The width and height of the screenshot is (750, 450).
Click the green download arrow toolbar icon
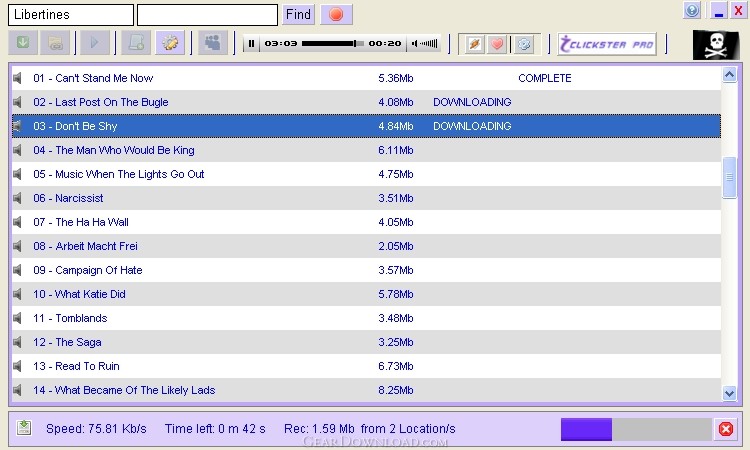[23, 43]
